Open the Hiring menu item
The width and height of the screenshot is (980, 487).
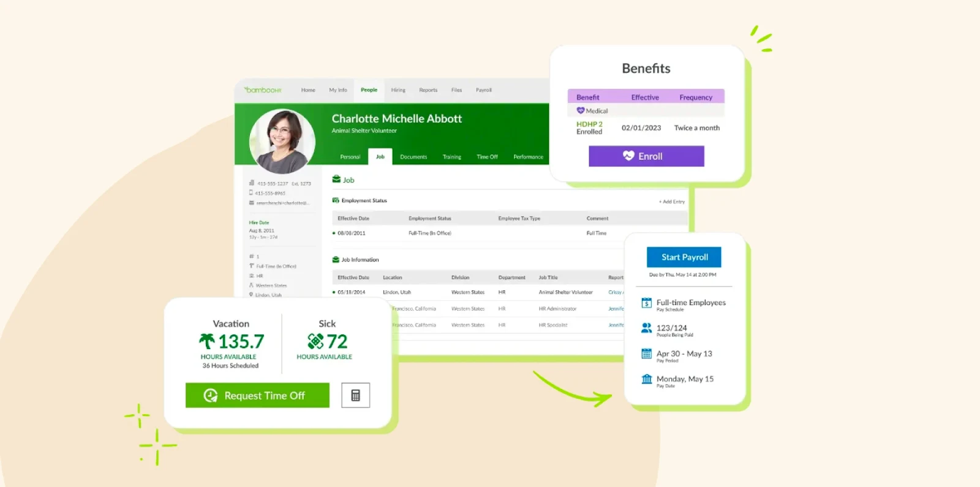(398, 90)
